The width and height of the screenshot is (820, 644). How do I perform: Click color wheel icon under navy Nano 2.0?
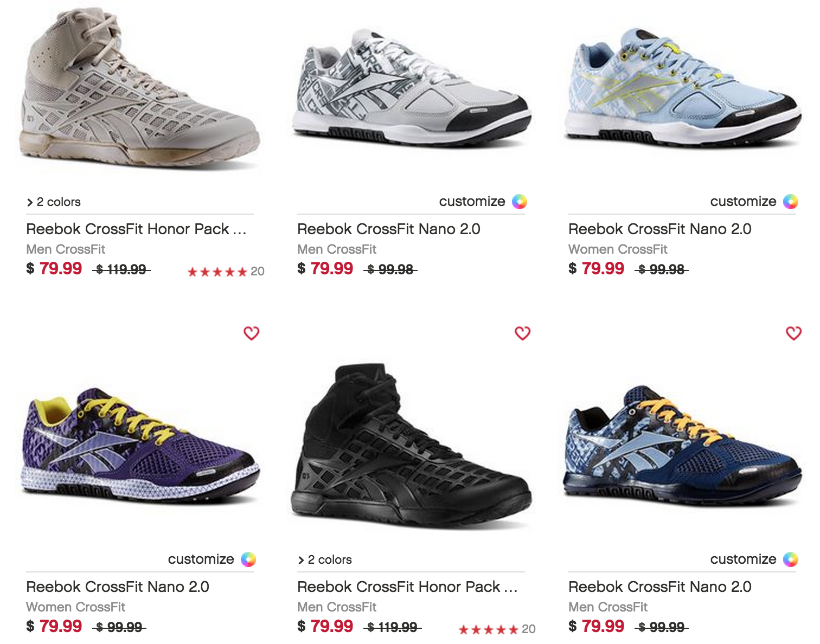[791, 559]
